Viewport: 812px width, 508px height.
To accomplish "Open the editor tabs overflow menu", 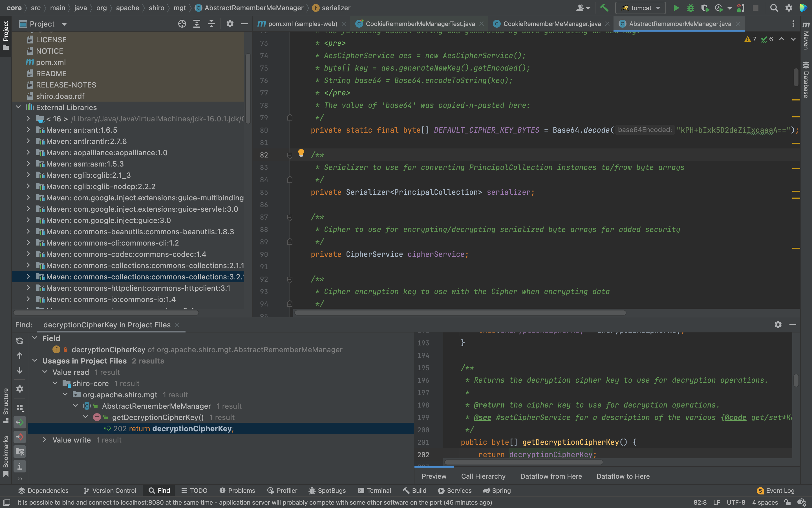I will point(793,24).
